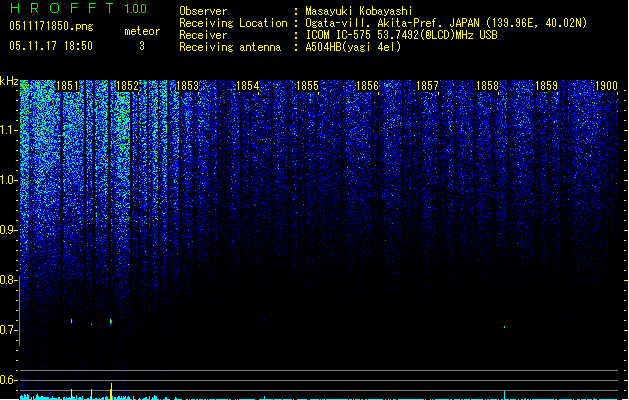629x400 pixels.
Task: Click the 0.8 kHz axis label
Action: pos(9,280)
